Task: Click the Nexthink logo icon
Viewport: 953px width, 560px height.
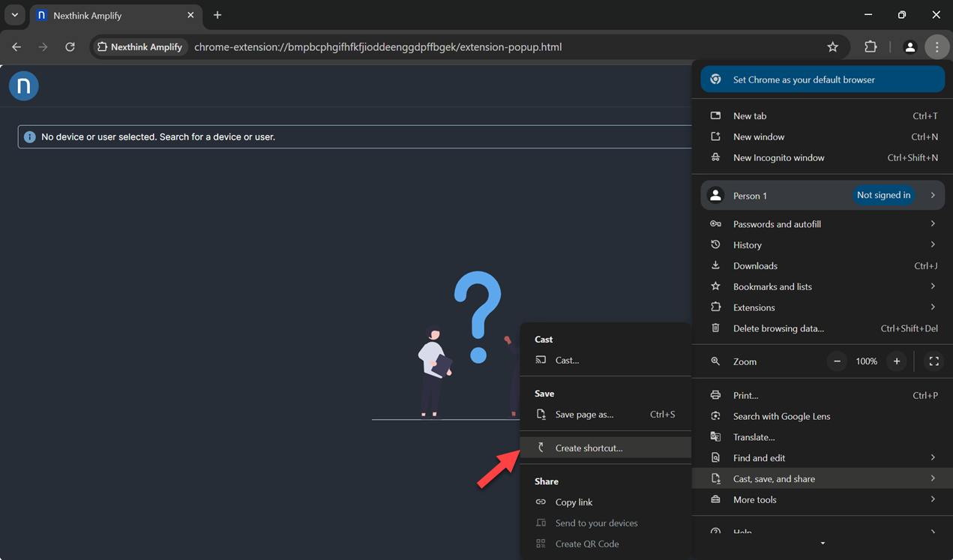Action: (x=24, y=86)
